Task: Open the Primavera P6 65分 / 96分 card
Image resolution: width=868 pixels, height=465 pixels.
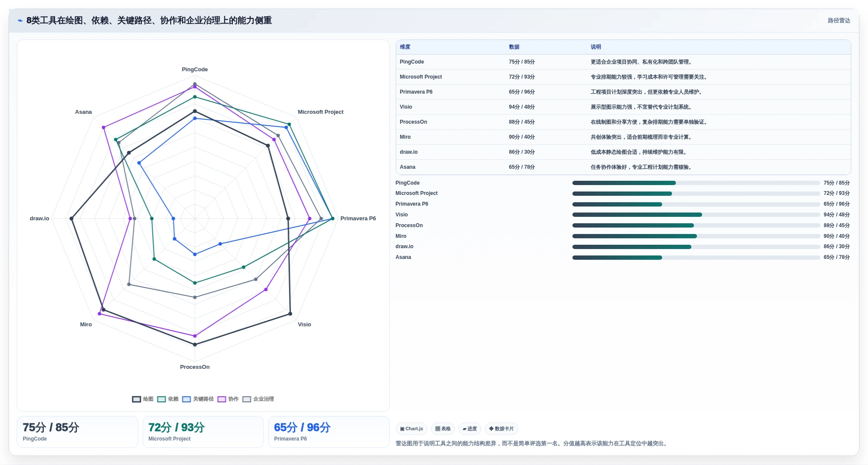Action: [x=329, y=432]
